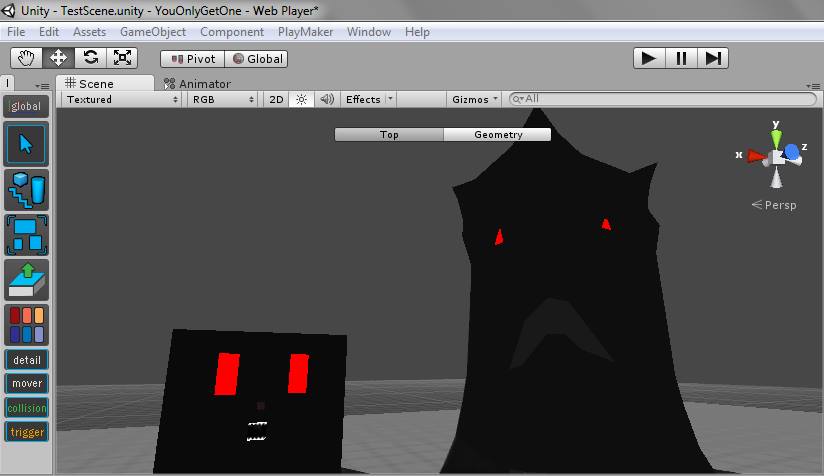Select the blue grouping boxes tool

[x=26, y=235]
